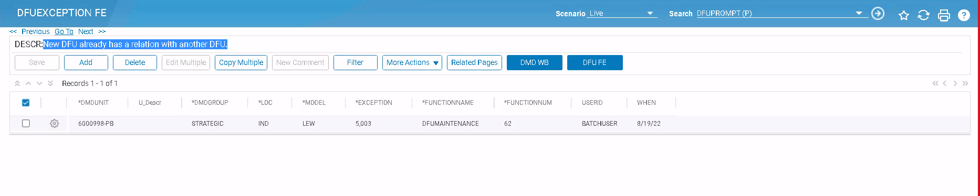Click the Copy Multiple button
Screen dimensions: 980x196
pyautogui.click(x=241, y=62)
